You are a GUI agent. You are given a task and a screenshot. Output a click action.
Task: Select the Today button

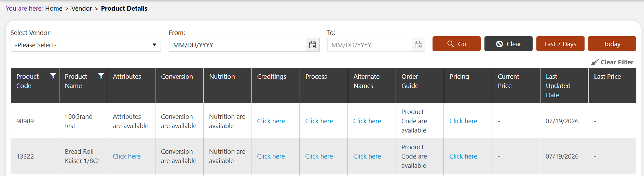tap(612, 44)
